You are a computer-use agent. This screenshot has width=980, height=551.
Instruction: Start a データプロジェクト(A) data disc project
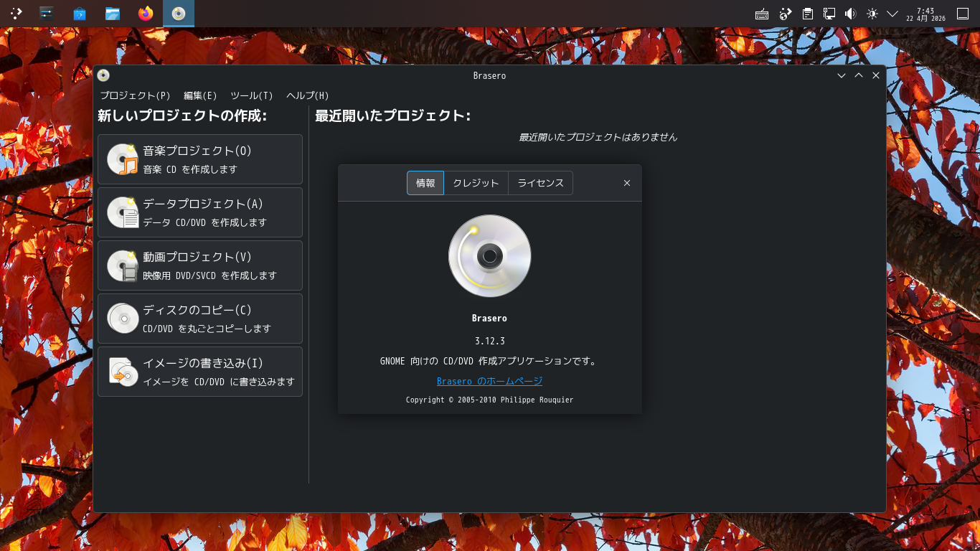click(x=200, y=212)
